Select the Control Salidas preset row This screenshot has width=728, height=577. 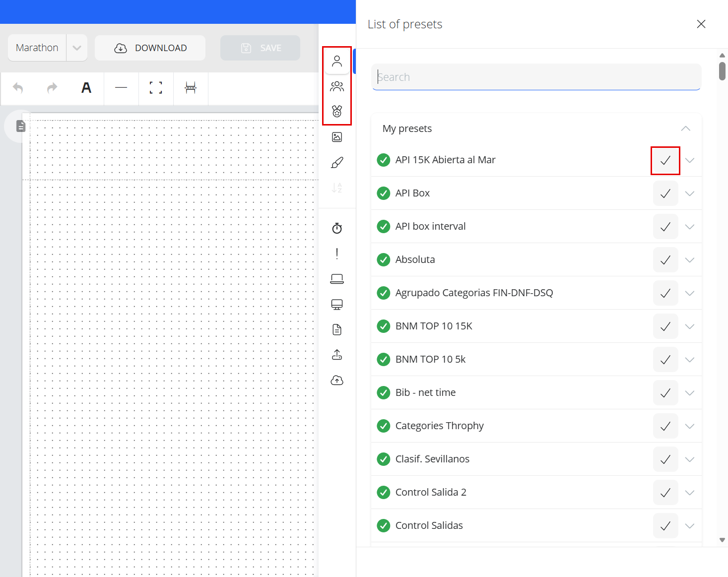536,525
